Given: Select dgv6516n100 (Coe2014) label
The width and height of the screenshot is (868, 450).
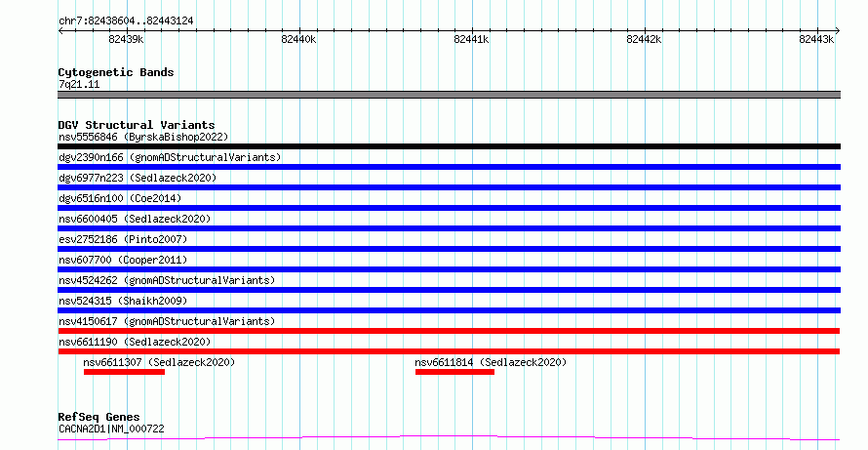Looking at the screenshot, I should [120, 198].
